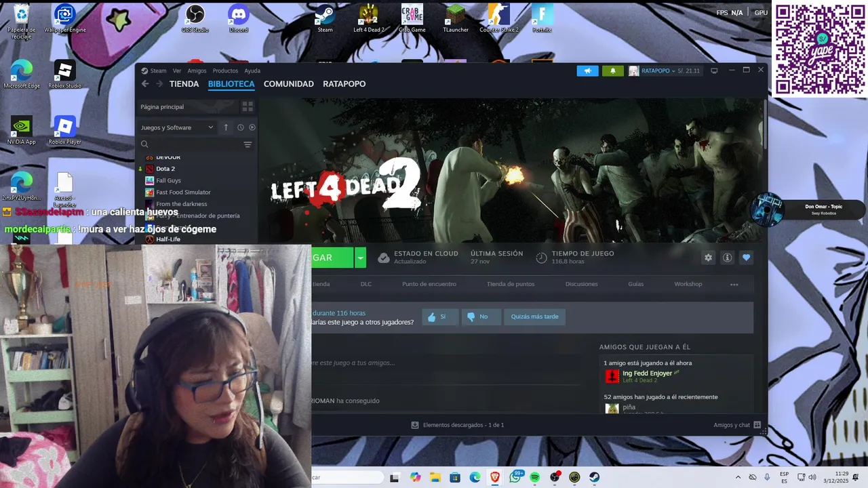Screen dimensions: 868x488
Task: Open game settings gear for Left 4 Dead 2
Action: pyautogui.click(x=708, y=258)
